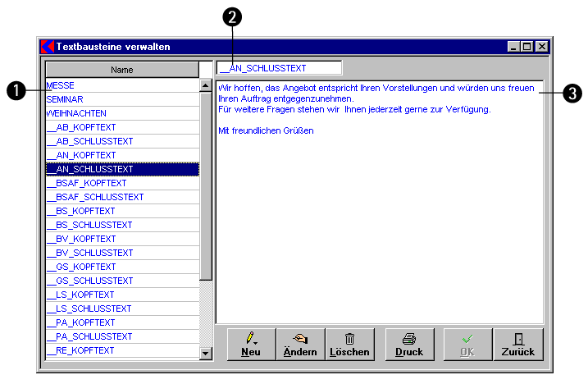Pick the __BSAF_SCHLUSSTEXT entry
This screenshot has width=588, height=384.
click(122, 197)
